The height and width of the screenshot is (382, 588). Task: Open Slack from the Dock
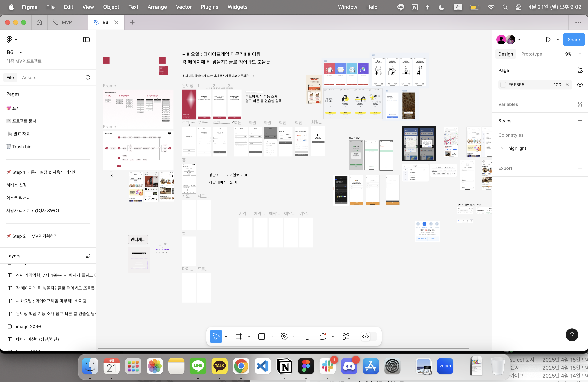327,366
